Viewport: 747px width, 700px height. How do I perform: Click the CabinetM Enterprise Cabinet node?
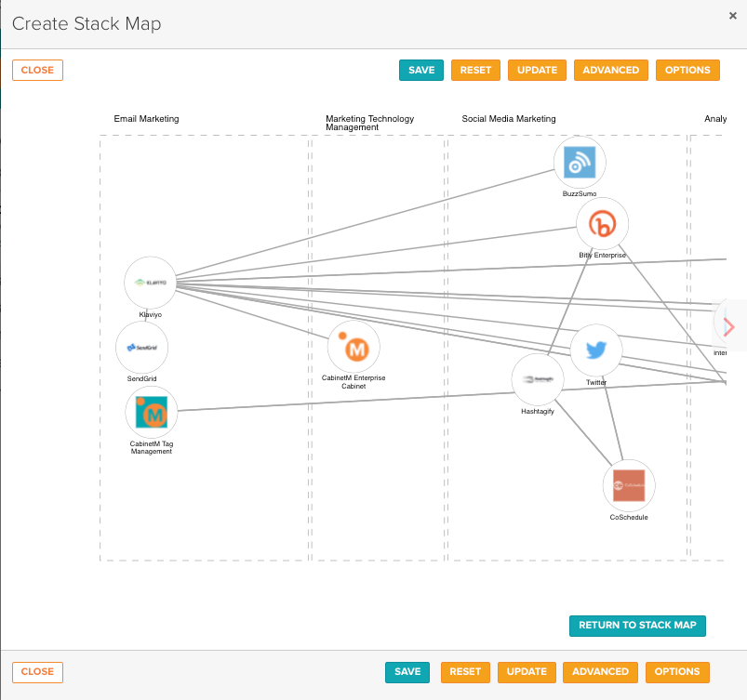(x=354, y=347)
